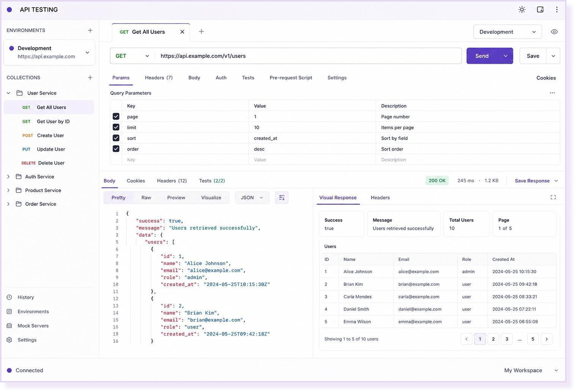Expand Visual Response to fullscreen

(x=553, y=197)
